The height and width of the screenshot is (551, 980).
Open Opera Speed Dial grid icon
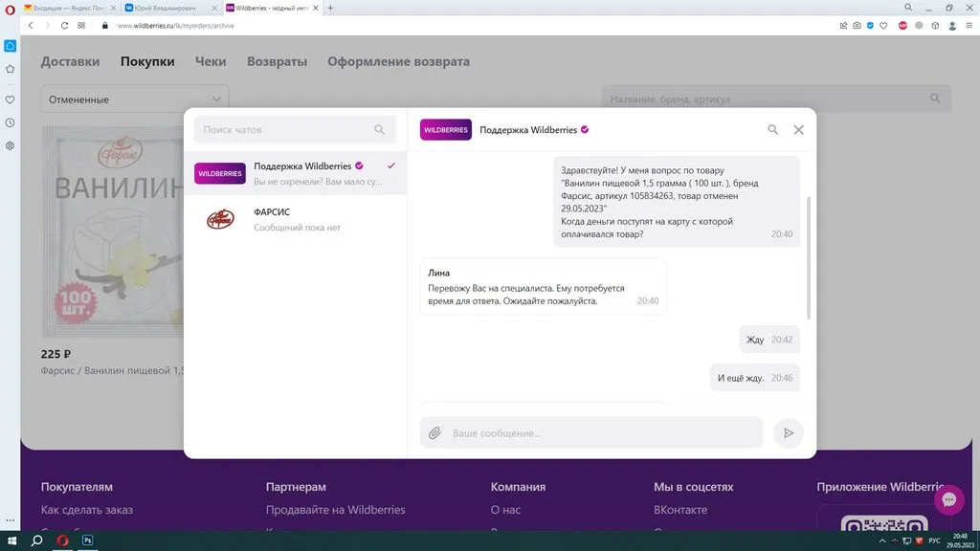(x=81, y=26)
